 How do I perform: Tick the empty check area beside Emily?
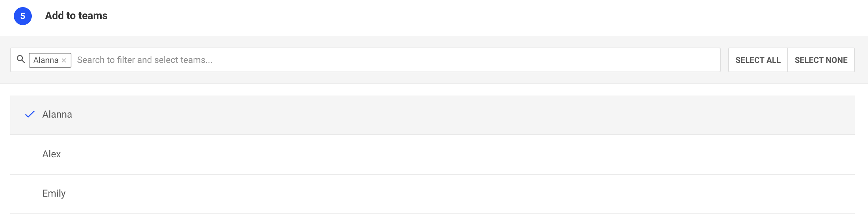30,193
